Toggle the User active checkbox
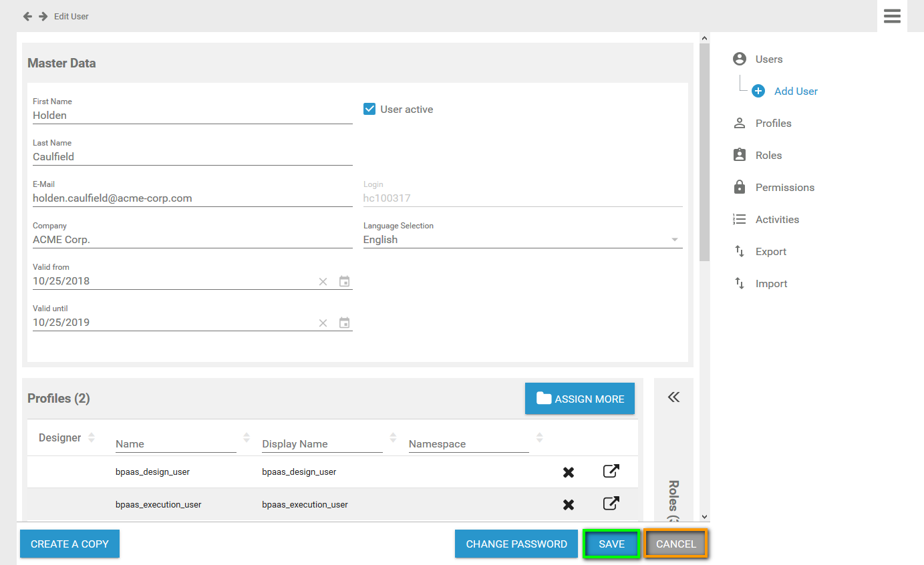 click(x=369, y=109)
